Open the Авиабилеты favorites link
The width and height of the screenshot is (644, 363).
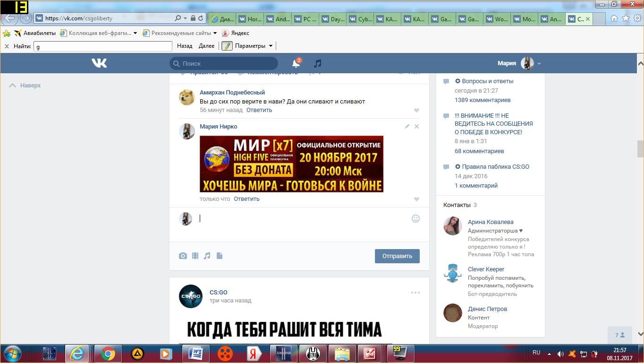click(35, 33)
